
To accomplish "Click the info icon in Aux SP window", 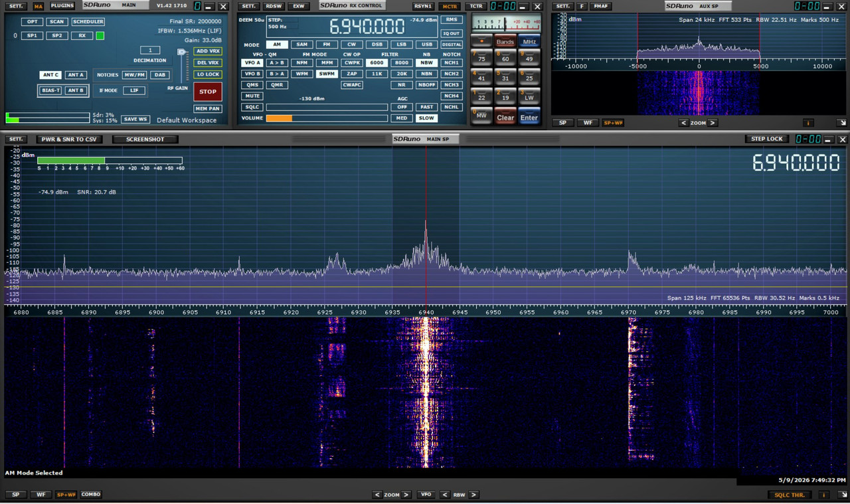I will [x=808, y=123].
